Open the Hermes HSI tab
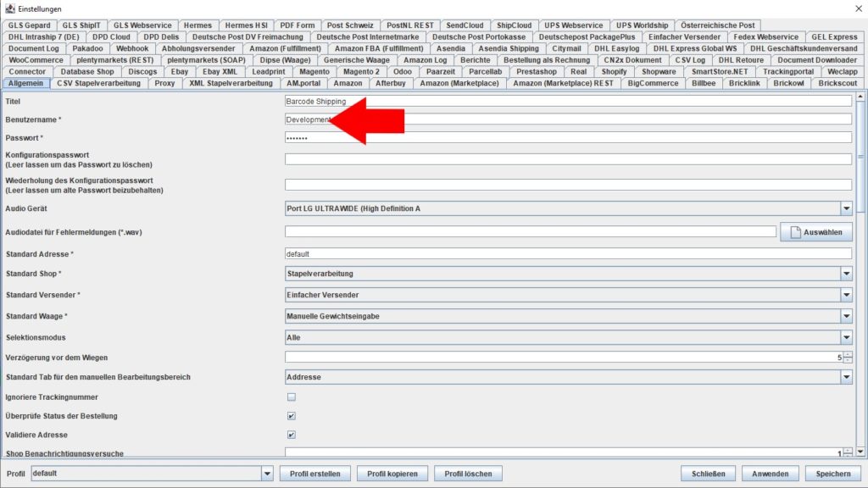The width and height of the screenshot is (868, 488). tap(247, 25)
